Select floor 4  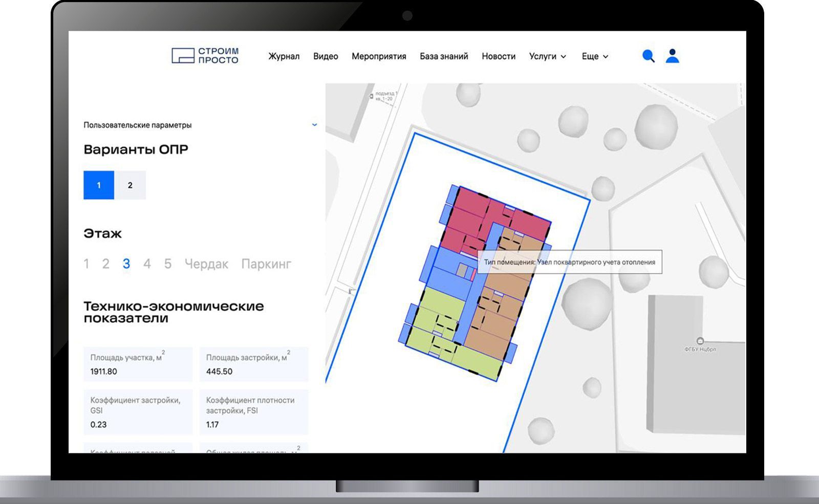click(x=147, y=264)
